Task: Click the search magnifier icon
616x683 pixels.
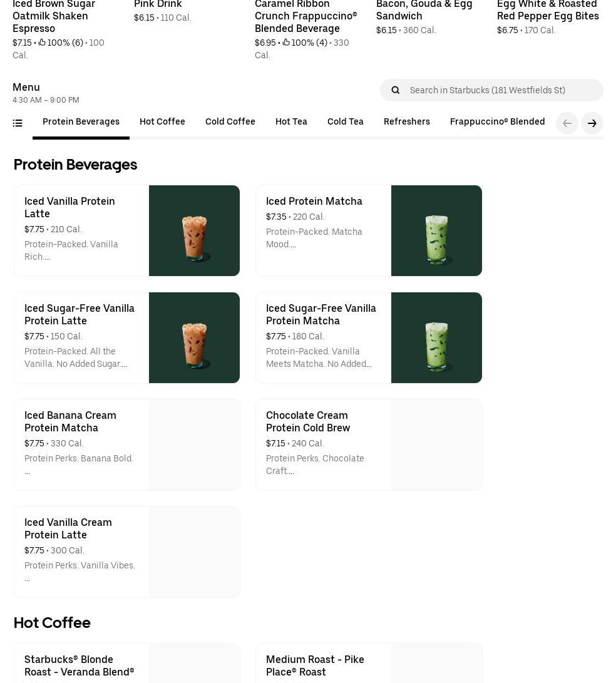Action: 396,90
